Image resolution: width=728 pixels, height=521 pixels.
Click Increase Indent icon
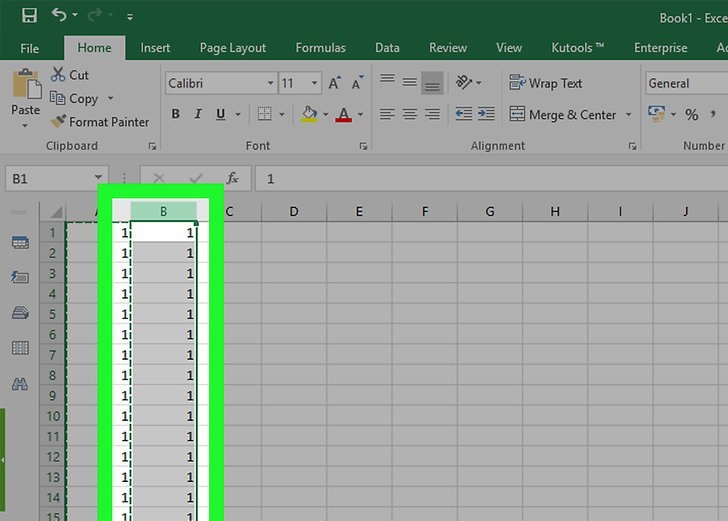[x=486, y=114]
